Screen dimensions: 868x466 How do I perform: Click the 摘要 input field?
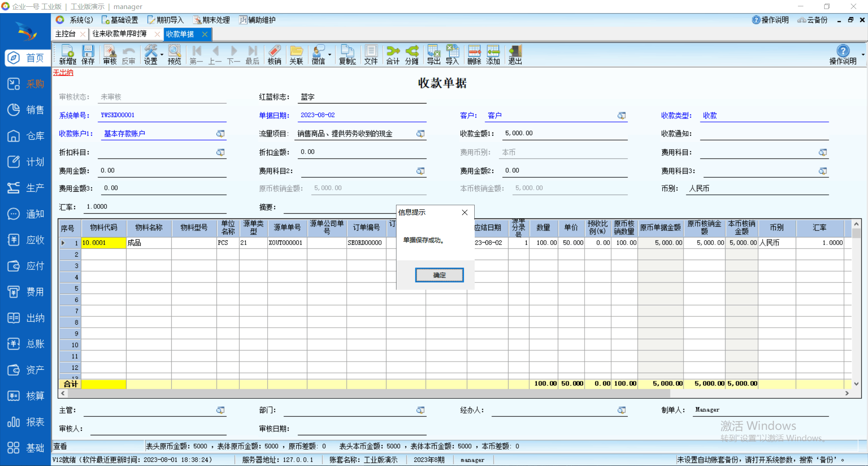coord(339,207)
